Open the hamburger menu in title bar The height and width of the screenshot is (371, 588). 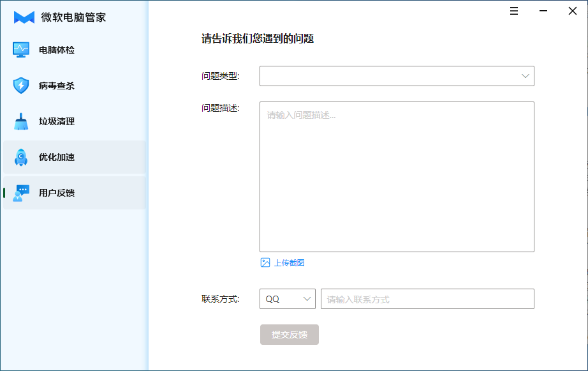click(514, 11)
